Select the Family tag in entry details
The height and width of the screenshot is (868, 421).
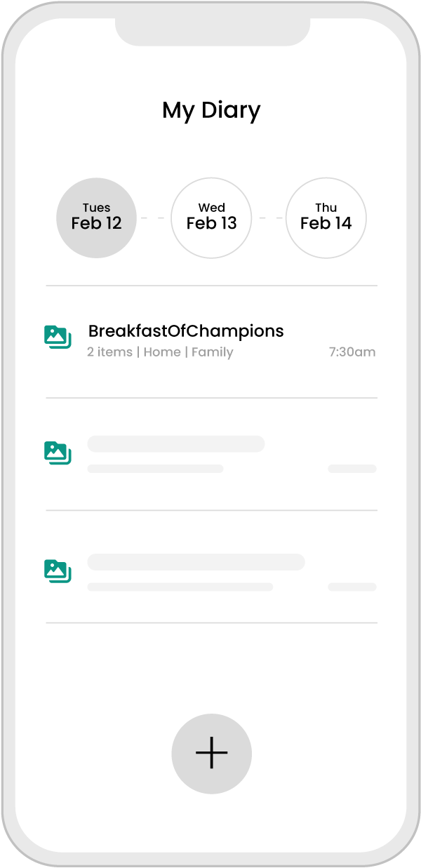[212, 352]
